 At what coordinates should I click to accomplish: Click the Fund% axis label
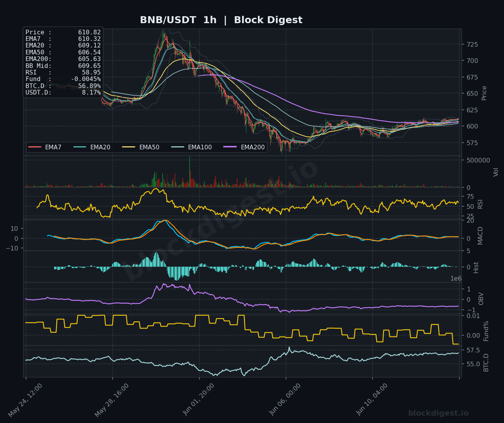coord(486,331)
